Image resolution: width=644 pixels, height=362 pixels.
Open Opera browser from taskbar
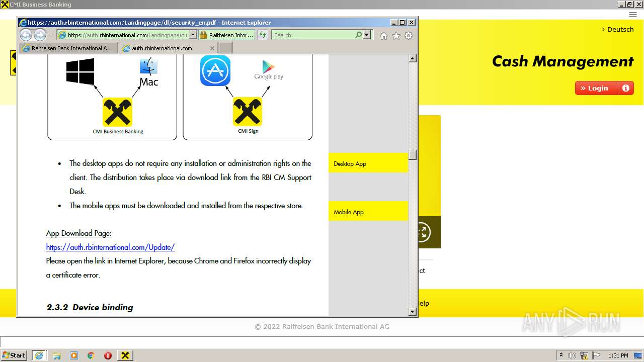108,355
